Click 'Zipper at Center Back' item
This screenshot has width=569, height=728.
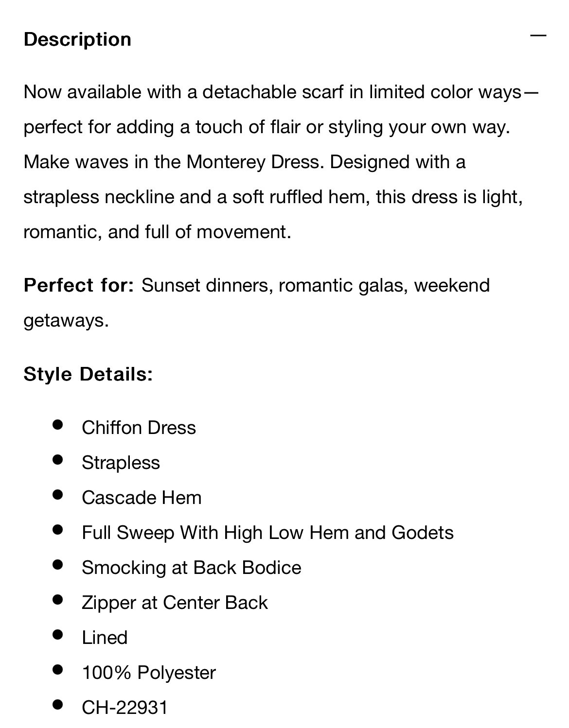(x=175, y=603)
